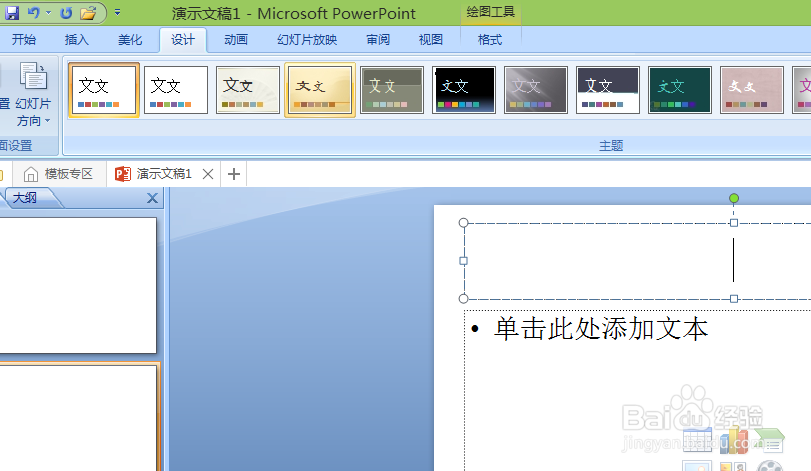The width and height of the screenshot is (811, 471).
Task: Apply the dark navy and white theme thumbnail
Action: tap(608, 90)
